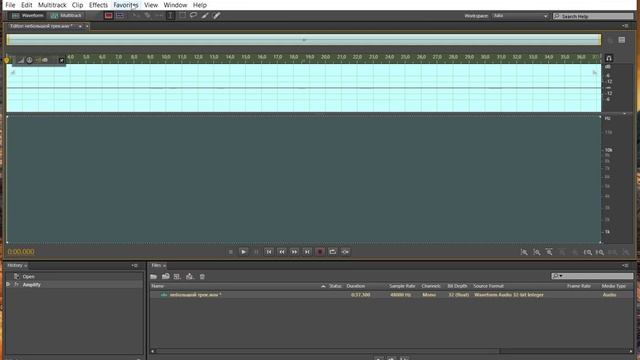Toggle Spectral Pitch Display
The width and height of the screenshot is (640, 360).
(120, 16)
